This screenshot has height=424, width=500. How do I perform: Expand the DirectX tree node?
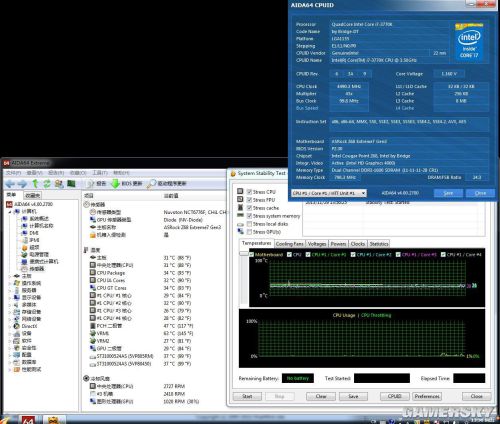click(10, 326)
